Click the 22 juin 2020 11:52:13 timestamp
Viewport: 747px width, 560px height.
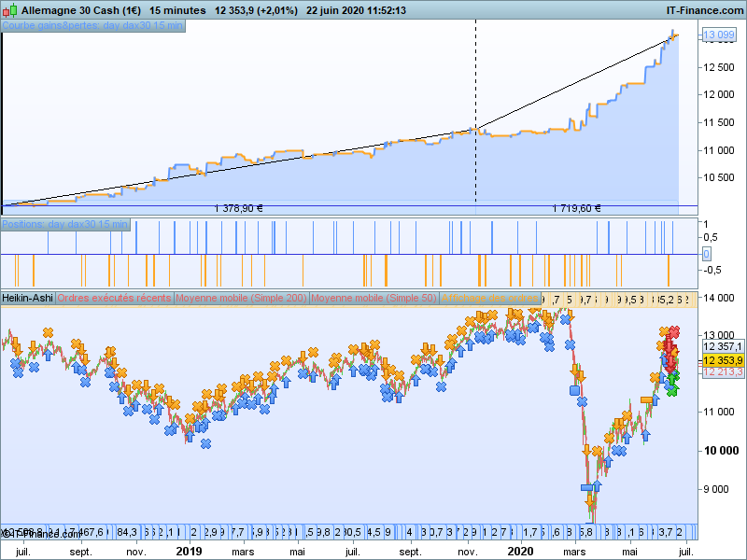click(x=356, y=10)
